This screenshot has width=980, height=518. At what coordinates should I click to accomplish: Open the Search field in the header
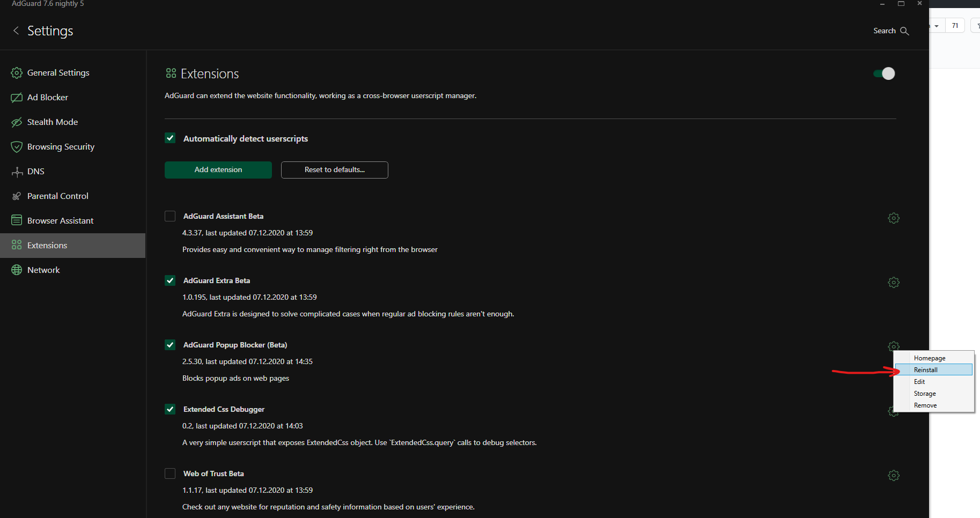pos(891,31)
